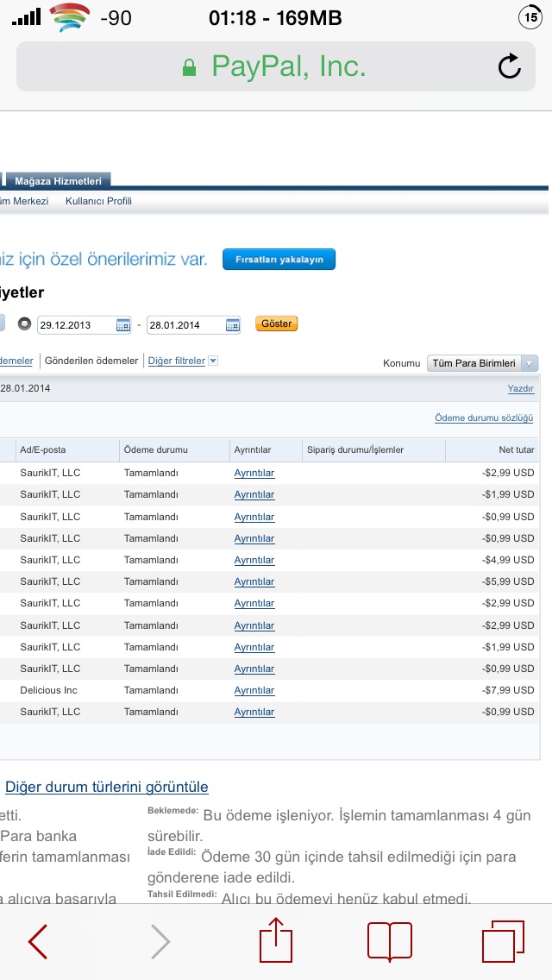Select the Gönderilen ödemeler filter
The image size is (552, 980).
coord(91,361)
